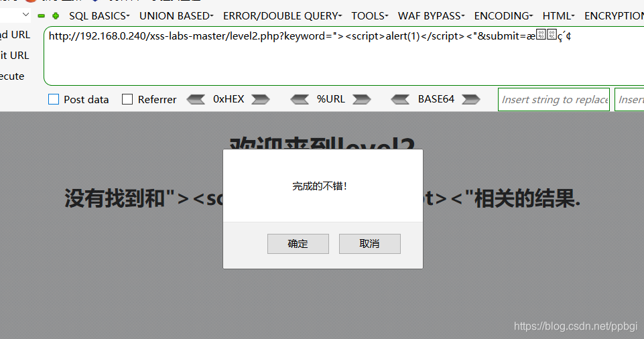Viewport: 644px width, 339px height.
Task: Click the Execute button
Action: click(x=12, y=76)
